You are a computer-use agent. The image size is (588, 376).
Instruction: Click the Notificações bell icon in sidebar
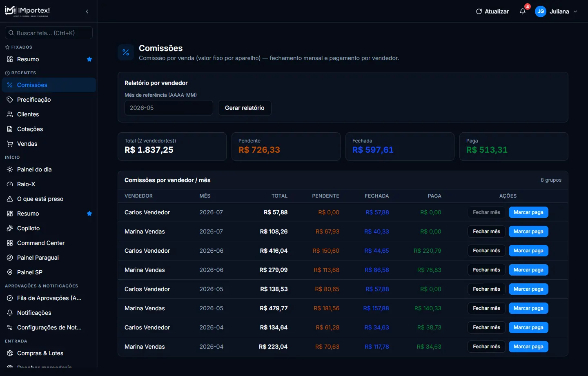pyautogui.click(x=10, y=313)
